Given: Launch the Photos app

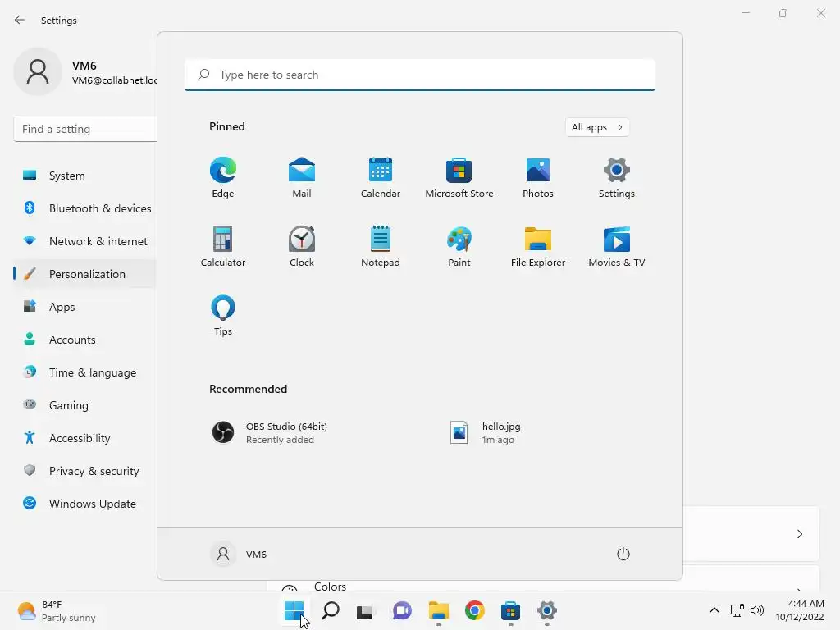Looking at the screenshot, I should (x=538, y=178).
